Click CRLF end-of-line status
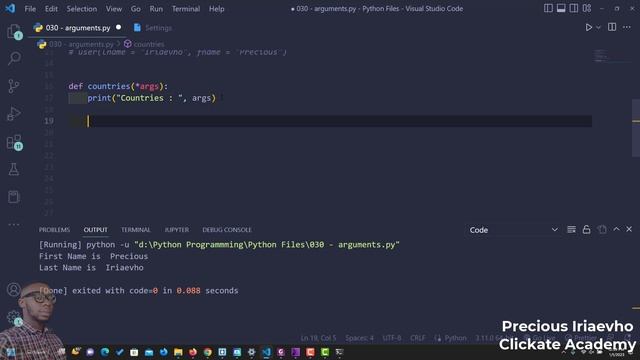 point(418,338)
